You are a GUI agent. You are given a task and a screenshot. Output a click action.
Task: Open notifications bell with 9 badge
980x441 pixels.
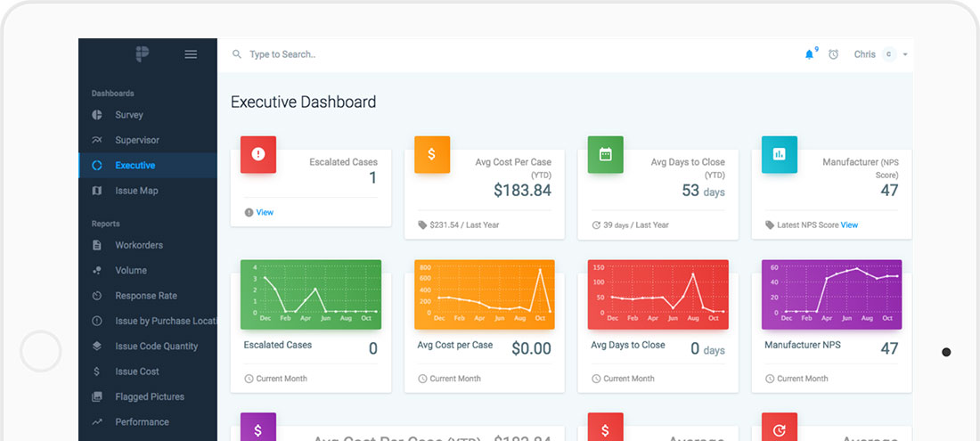811,53
